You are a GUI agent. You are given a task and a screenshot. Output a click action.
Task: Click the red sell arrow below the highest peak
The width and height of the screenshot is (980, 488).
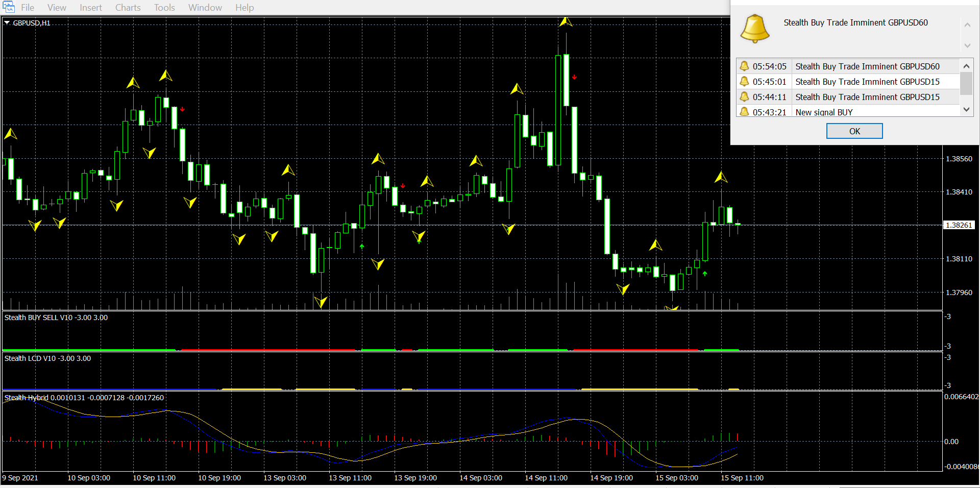click(574, 77)
